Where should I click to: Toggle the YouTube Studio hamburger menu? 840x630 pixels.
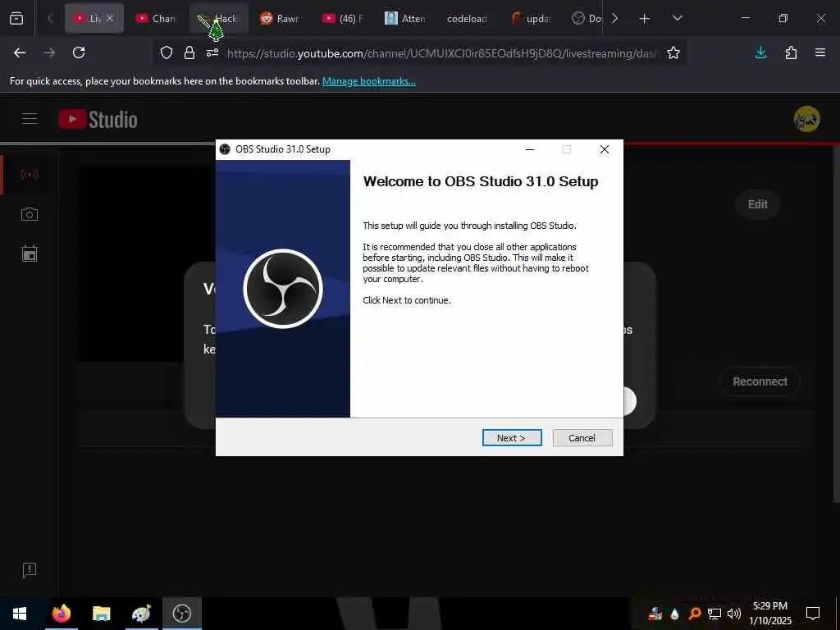(x=30, y=119)
